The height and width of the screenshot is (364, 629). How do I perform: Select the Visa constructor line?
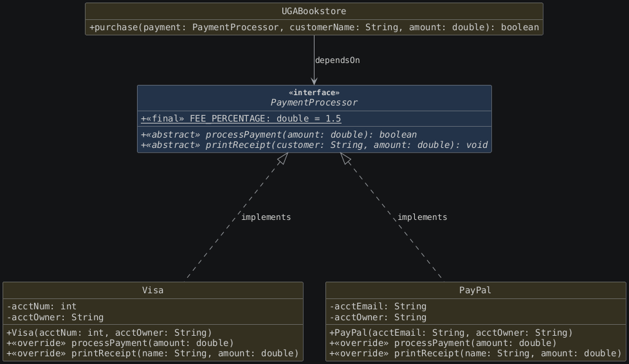109,332
